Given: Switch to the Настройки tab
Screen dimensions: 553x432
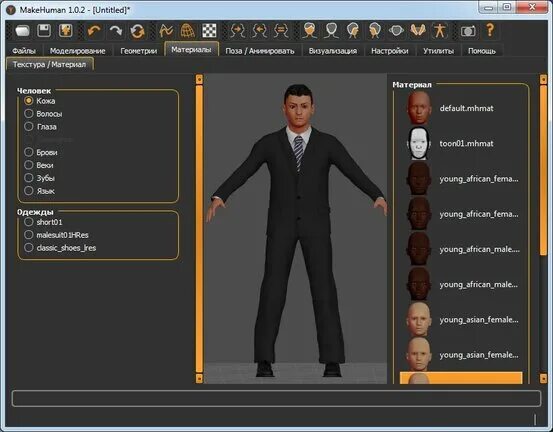Looking at the screenshot, I should click(390, 51).
